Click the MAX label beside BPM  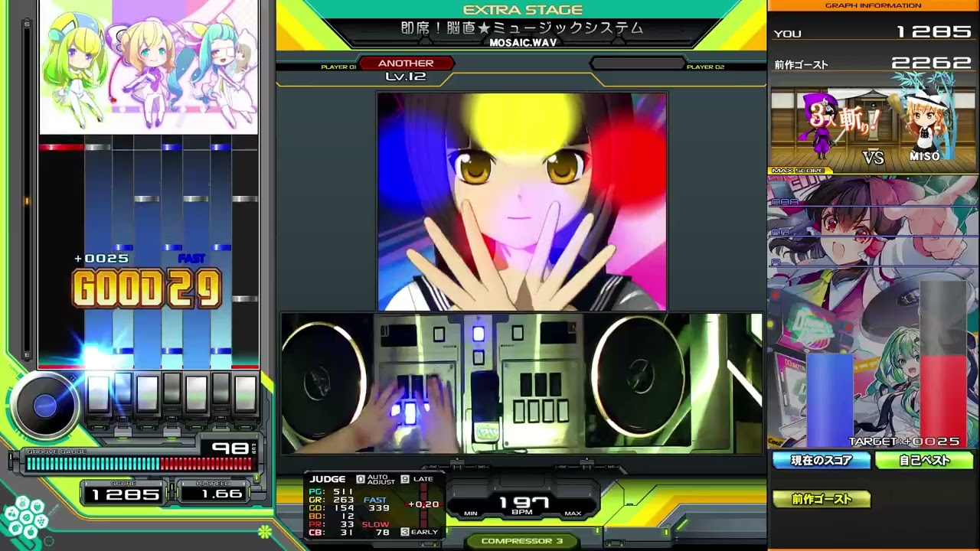(x=573, y=514)
